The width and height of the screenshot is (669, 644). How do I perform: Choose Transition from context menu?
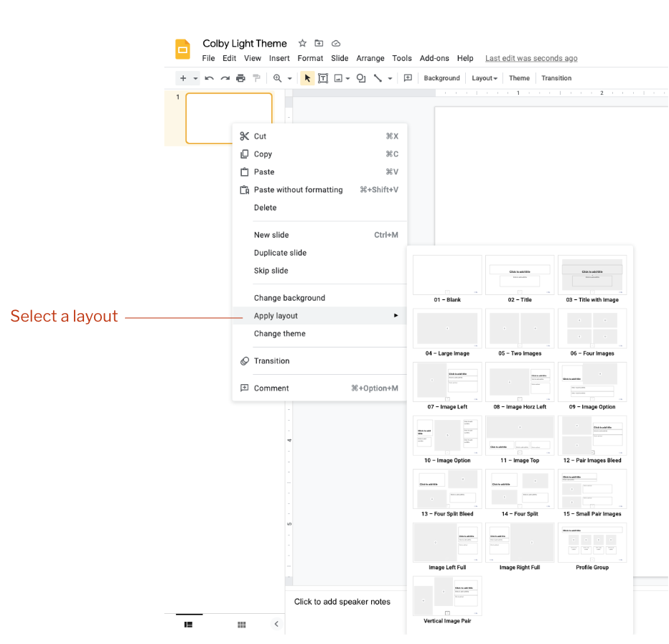click(319, 361)
